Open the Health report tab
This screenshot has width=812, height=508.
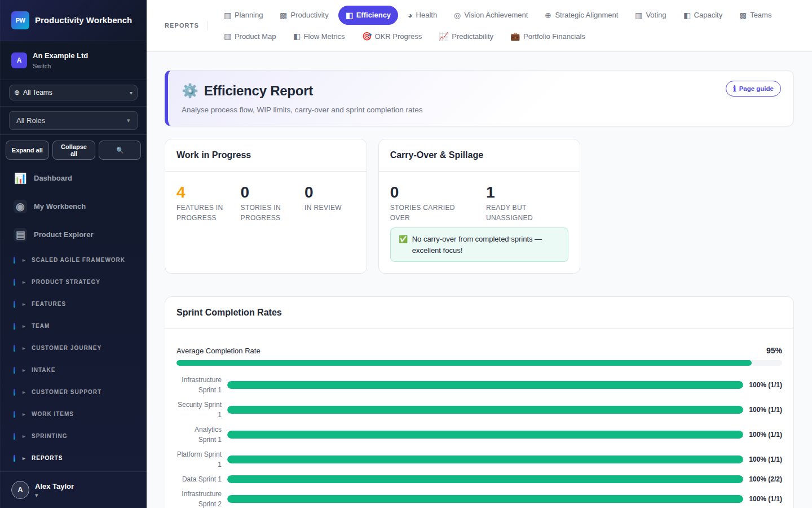tap(422, 15)
